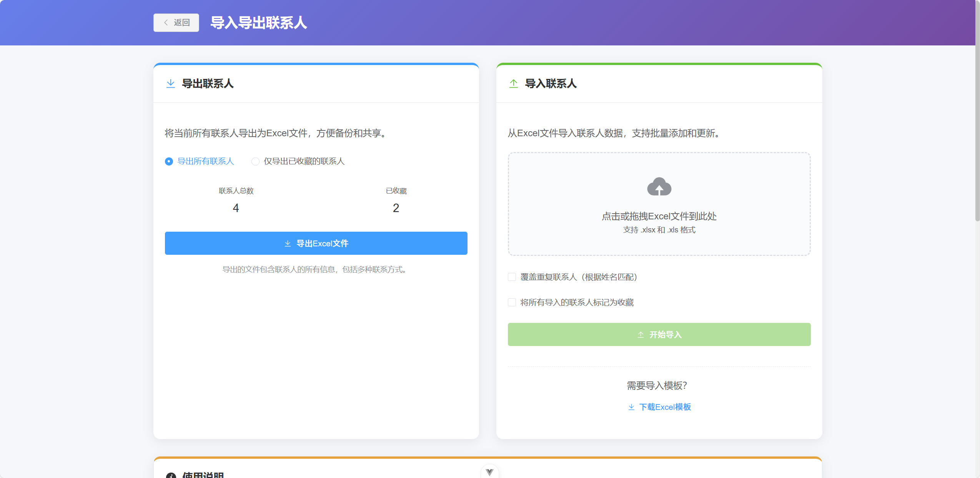Click the cloud upload icon in the dropzone
980x478 pixels.
[659, 187]
